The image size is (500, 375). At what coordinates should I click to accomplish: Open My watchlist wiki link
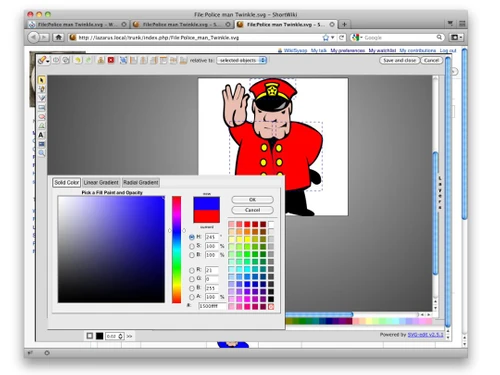(382, 50)
